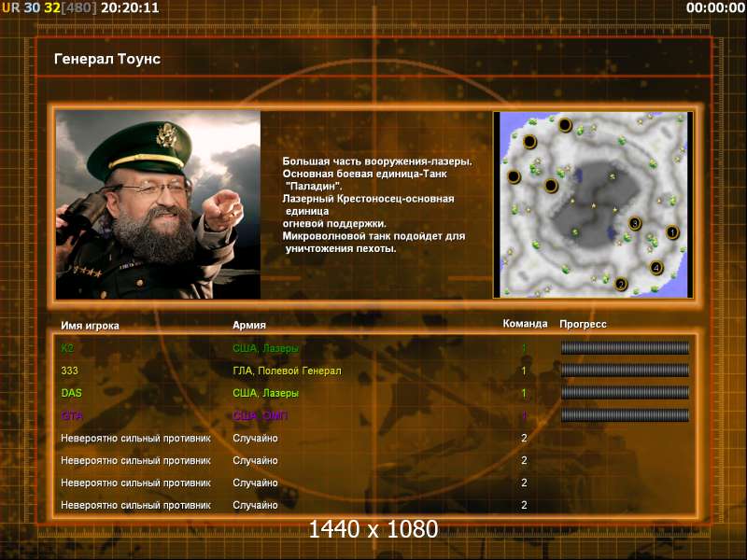747x560 pixels.
Task: Click map start position marker 2
Action: pos(621,285)
